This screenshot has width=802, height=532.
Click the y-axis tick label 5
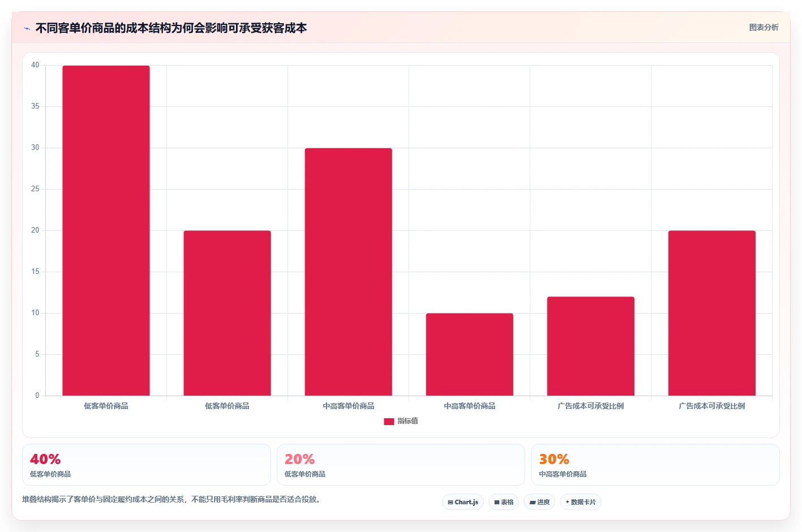(x=37, y=354)
